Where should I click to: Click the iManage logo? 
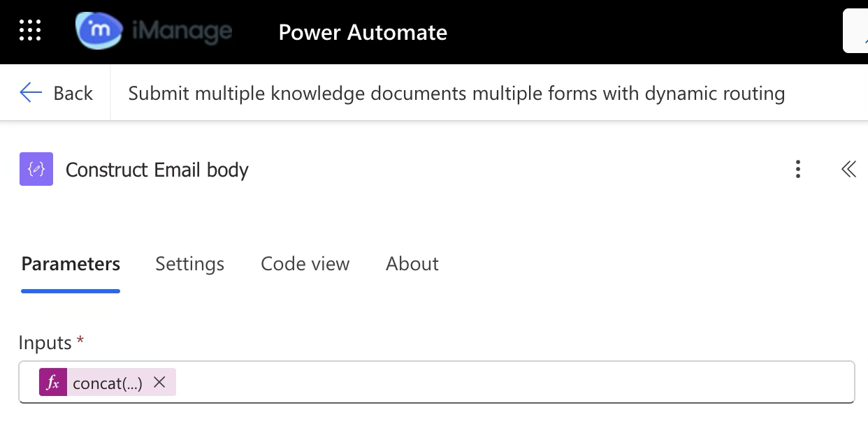coord(154,31)
